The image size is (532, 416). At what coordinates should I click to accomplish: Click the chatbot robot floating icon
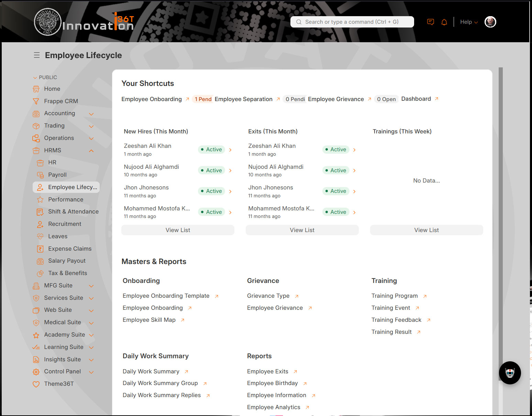(510, 373)
